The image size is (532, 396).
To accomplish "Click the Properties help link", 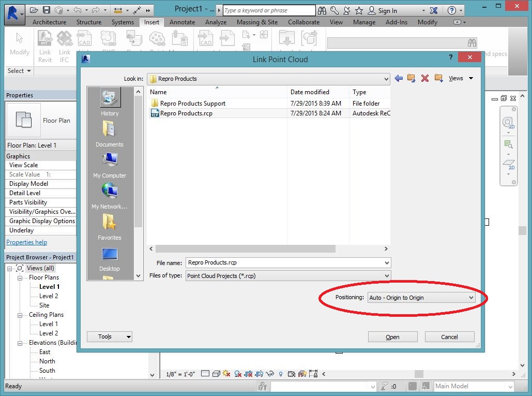I will coord(27,242).
